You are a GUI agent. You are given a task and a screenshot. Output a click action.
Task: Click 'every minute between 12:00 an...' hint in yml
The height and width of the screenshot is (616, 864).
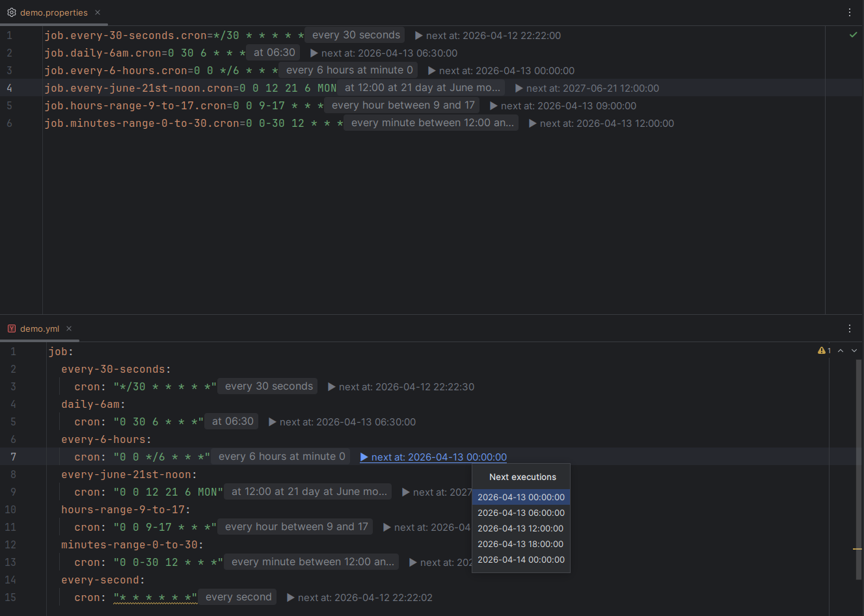312,562
